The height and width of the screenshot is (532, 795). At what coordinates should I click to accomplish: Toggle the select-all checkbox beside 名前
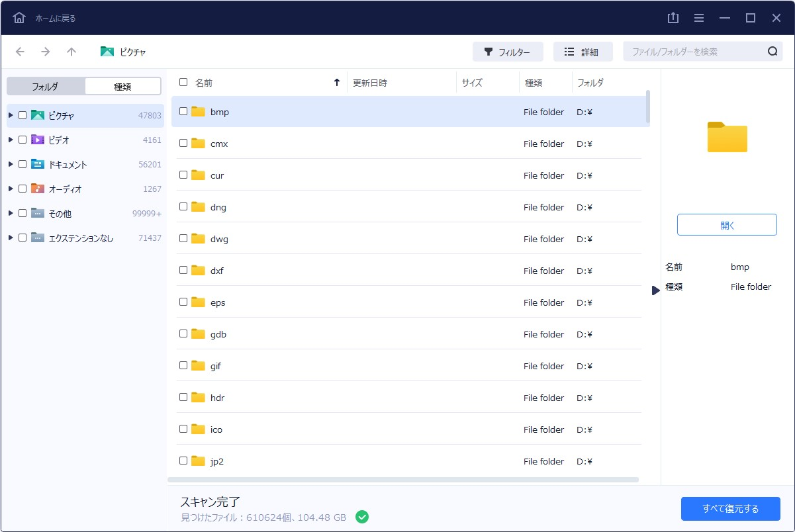[183, 83]
